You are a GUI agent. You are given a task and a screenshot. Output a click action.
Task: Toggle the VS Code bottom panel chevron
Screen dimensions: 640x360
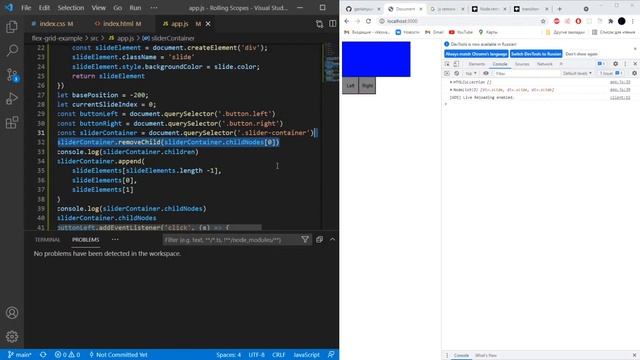pos(333,240)
